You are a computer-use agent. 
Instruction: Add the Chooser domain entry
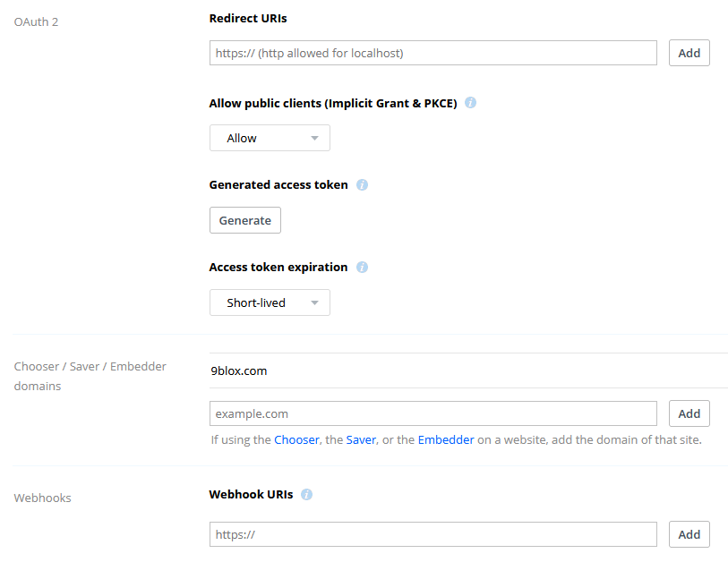[x=689, y=413]
